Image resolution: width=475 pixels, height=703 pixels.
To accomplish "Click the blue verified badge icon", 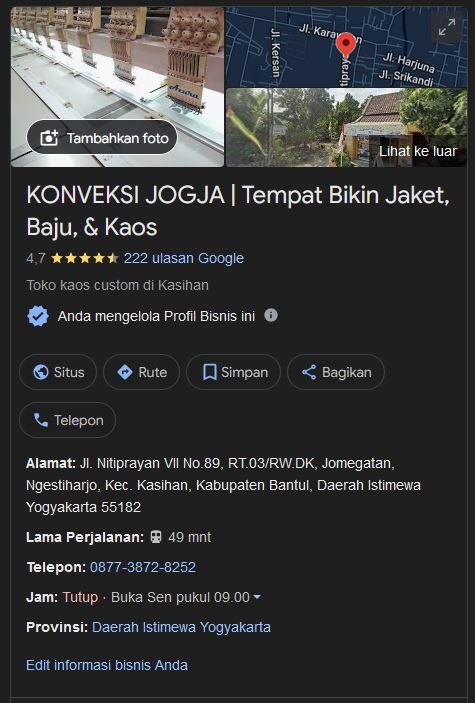I will coord(38,316).
